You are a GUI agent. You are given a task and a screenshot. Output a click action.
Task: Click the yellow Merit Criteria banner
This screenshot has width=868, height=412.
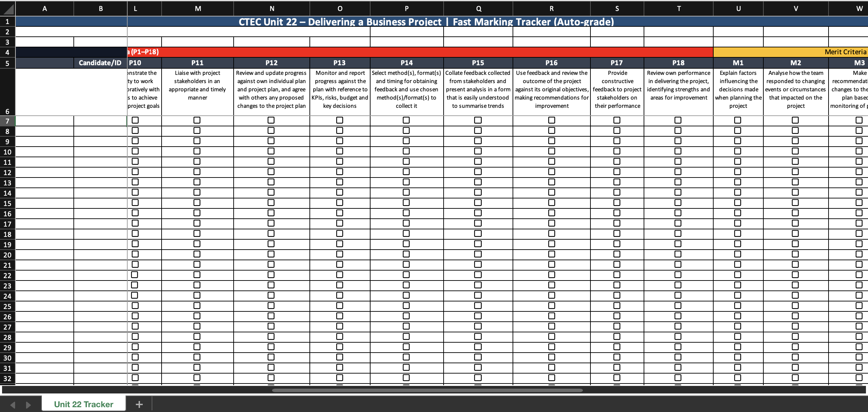coord(789,52)
